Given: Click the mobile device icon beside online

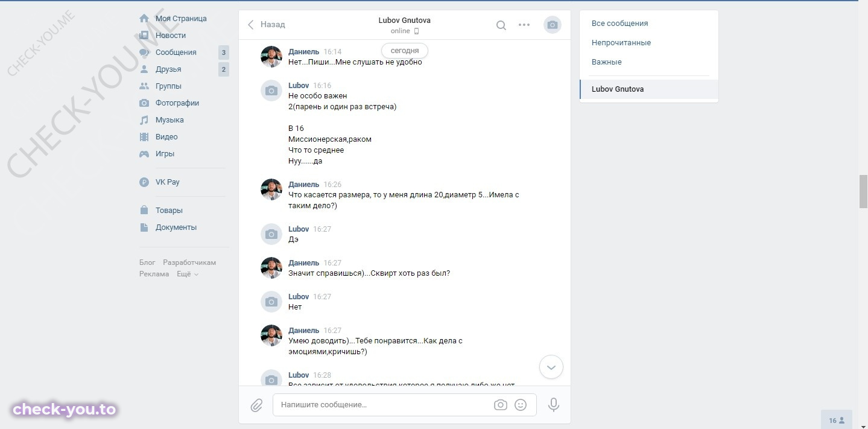Looking at the screenshot, I should pos(416,31).
